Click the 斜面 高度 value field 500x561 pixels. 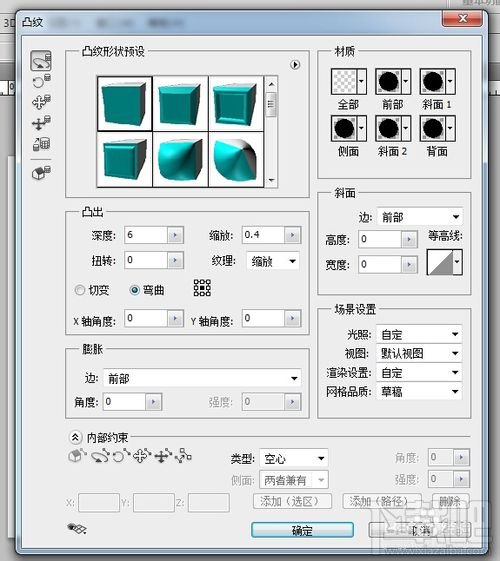(x=380, y=239)
